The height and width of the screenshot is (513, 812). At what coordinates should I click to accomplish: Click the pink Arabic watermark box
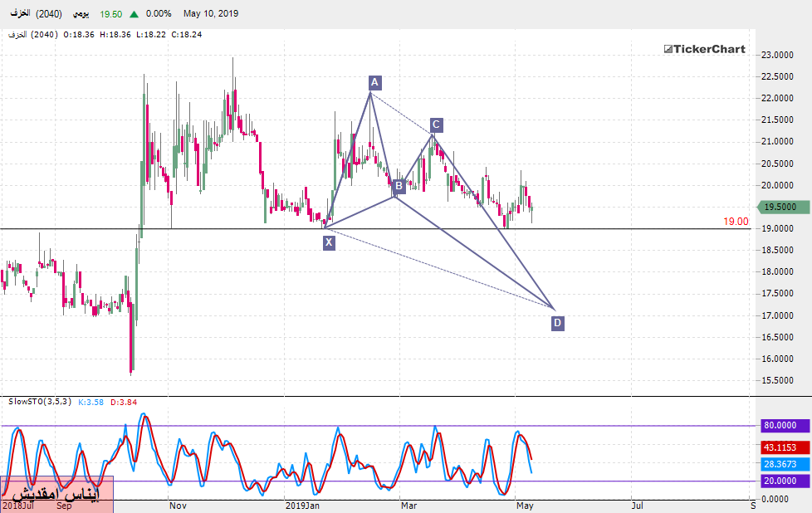56,494
